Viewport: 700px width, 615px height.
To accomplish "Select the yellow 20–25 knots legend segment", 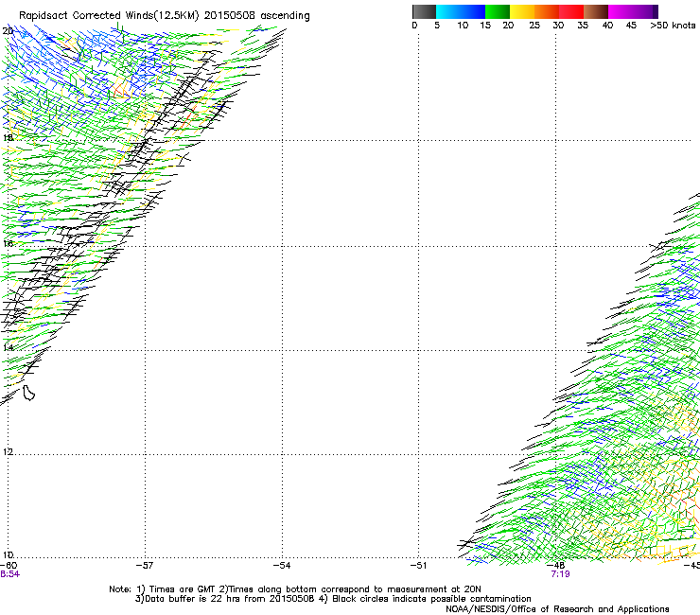I will (522, 11).
